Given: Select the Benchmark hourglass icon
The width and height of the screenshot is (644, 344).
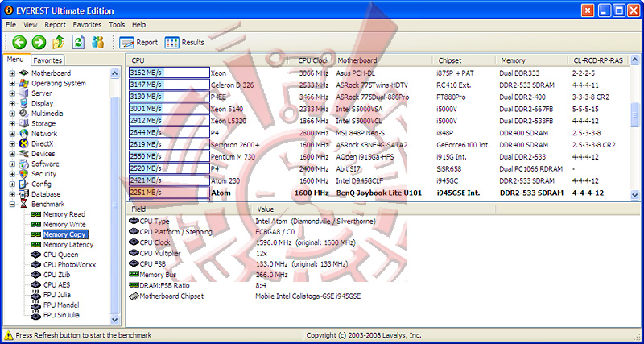Looking at the screenshot, I should tap(24, 205).
